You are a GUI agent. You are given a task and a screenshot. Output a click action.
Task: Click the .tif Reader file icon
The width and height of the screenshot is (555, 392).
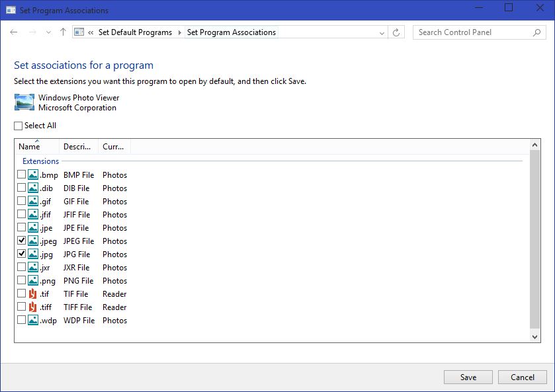tap(32, 294)
